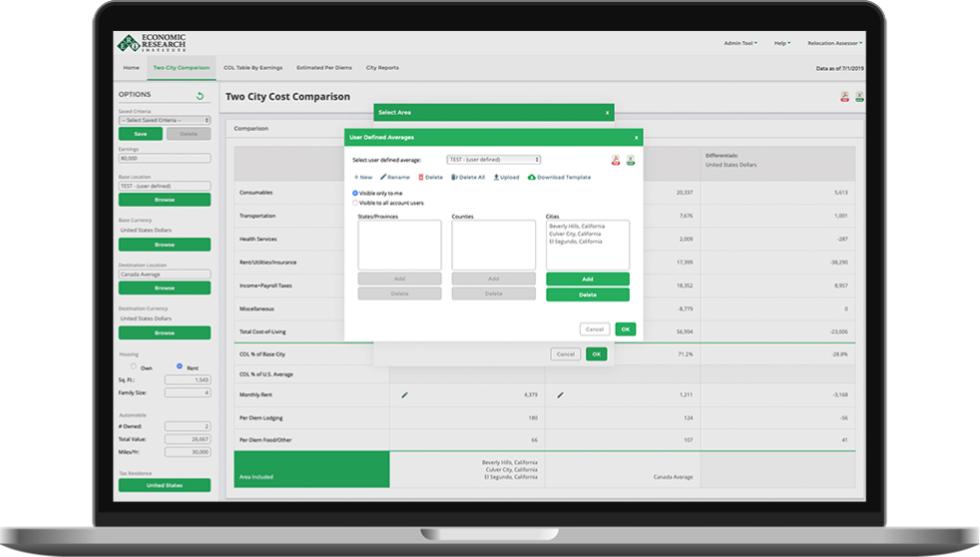Select 'Visible to all account users' option
980x557 pixels.
click(355, 203)
